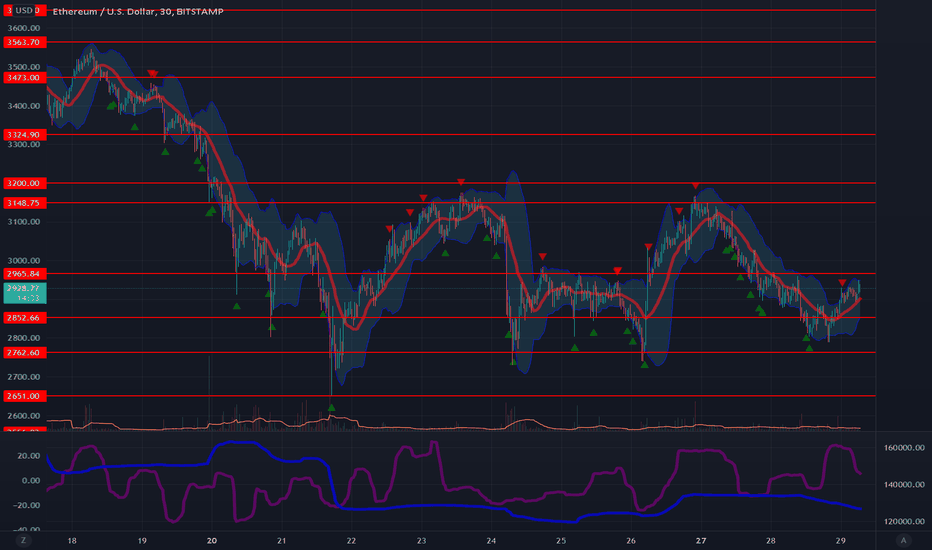
Task: Click the -20.00 oscillator scale value
Action: pos(27,505)
